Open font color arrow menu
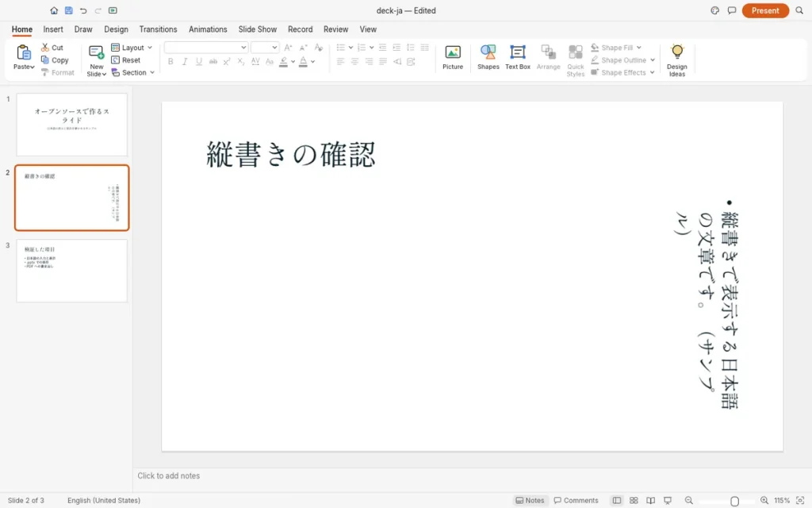This screenshot has width=812, height=508. pyautogui.click(x=312, y=62)
